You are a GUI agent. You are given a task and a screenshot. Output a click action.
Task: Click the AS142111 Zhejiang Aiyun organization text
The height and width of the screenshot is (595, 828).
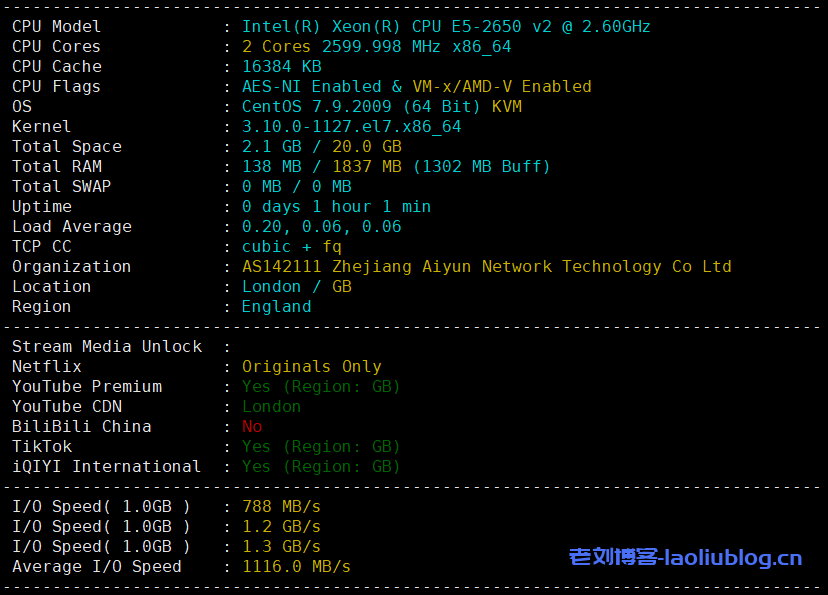[486, 266]
